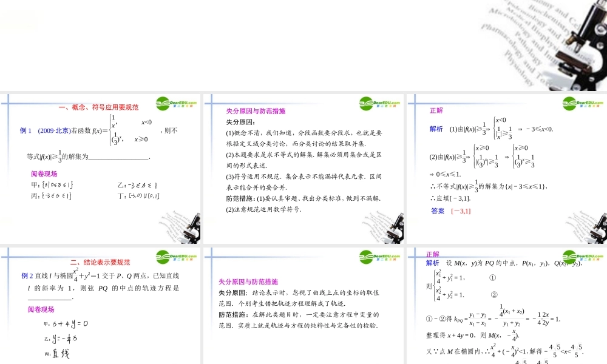Select handwritten answer 乙: y=-1/4x
Viewport: 607px width, 364px height.
(x=60, y=339)
